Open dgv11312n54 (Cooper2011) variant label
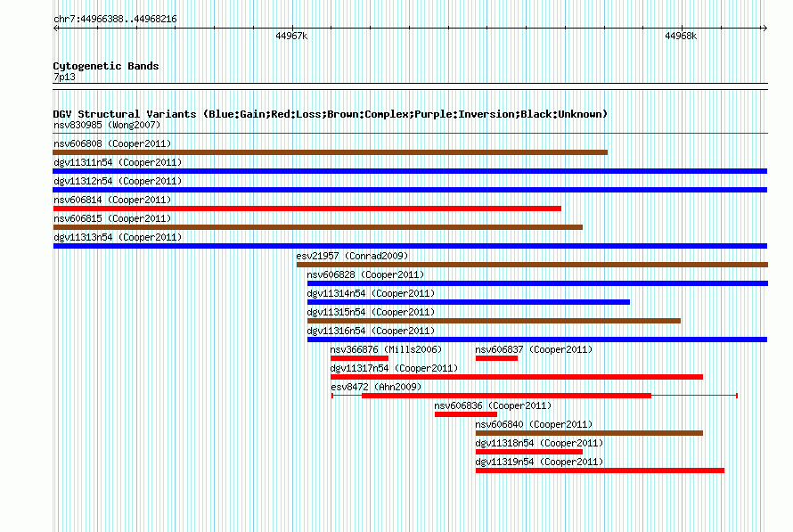 click(x=118, y=181)
